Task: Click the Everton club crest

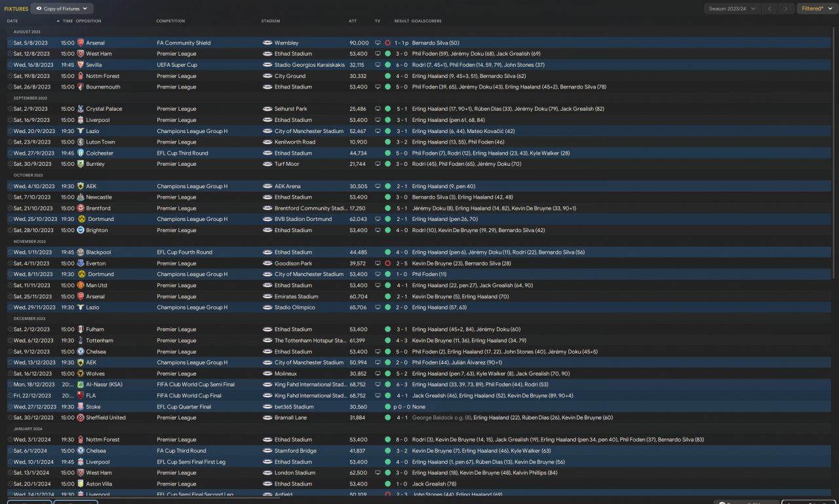Action: pyautogui.click(x=80, y=263)
